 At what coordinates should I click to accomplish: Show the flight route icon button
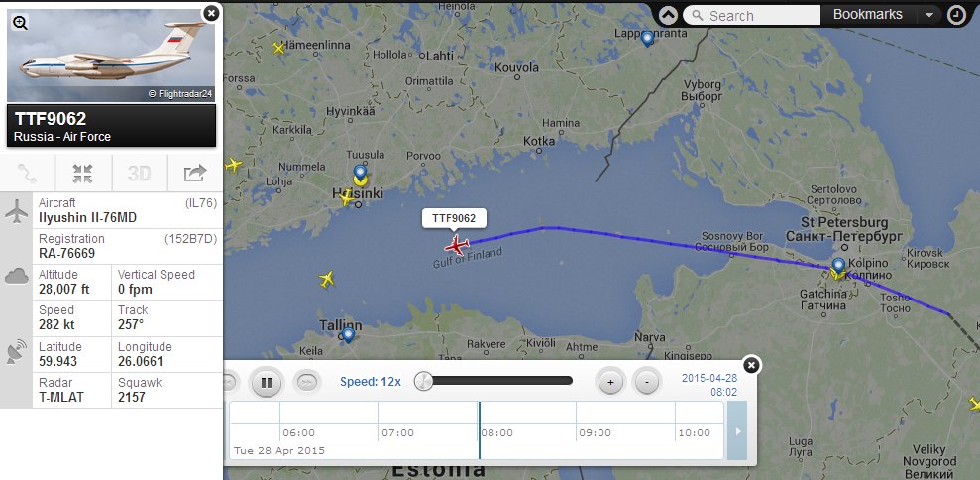pyautogui.click(x=28, y=174)
